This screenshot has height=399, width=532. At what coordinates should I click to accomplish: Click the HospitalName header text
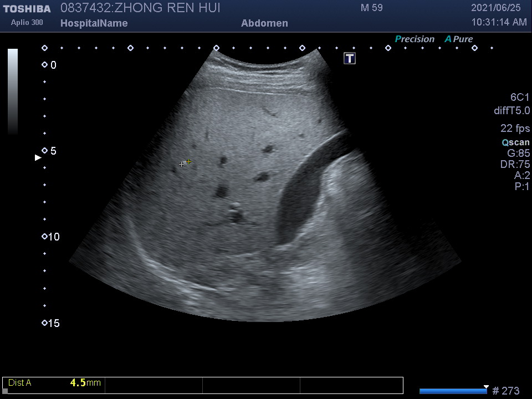pos(94,23)
